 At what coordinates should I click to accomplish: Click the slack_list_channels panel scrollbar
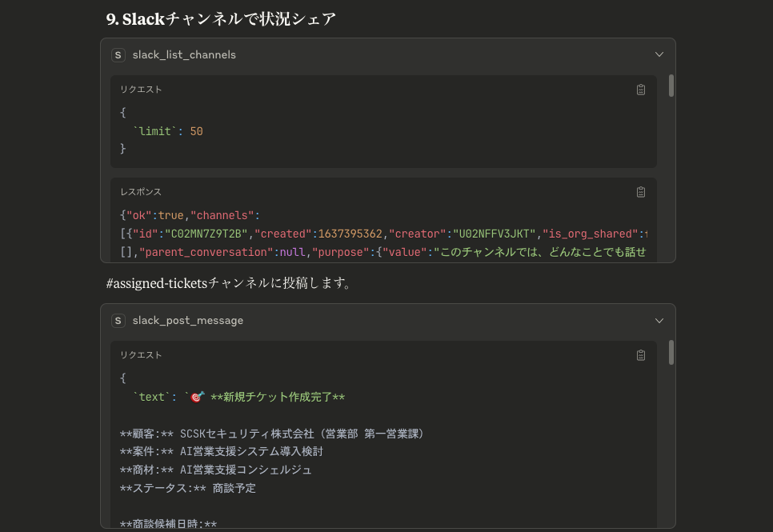[671, 86]
